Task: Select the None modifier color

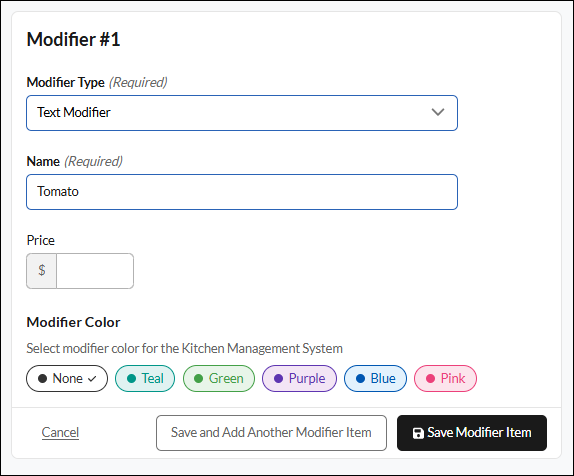Action: pyautogui.click(x=67, y=378)
